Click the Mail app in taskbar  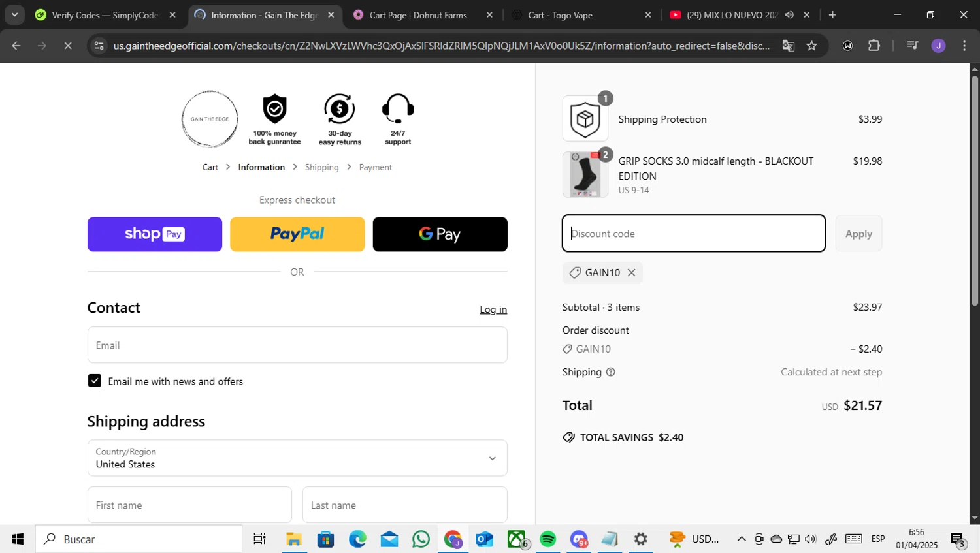tap(389, 539)
